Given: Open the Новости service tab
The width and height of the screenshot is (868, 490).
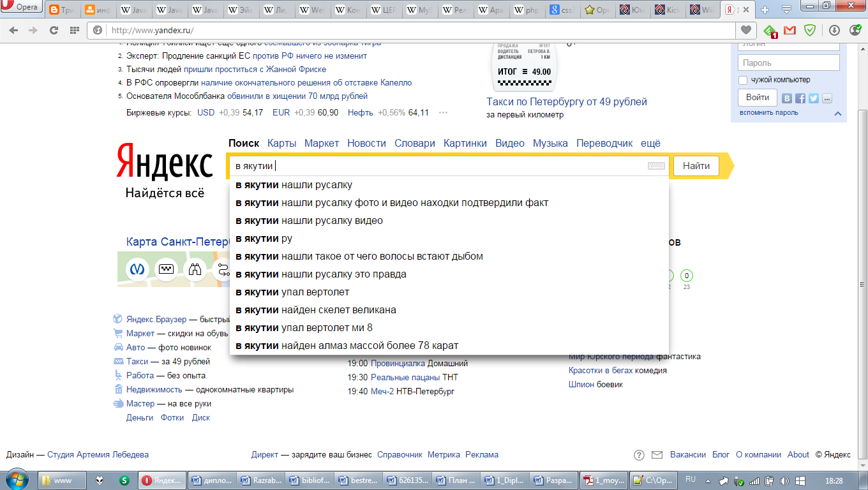Looking at the screenshot, I should (x=367, y=144).
